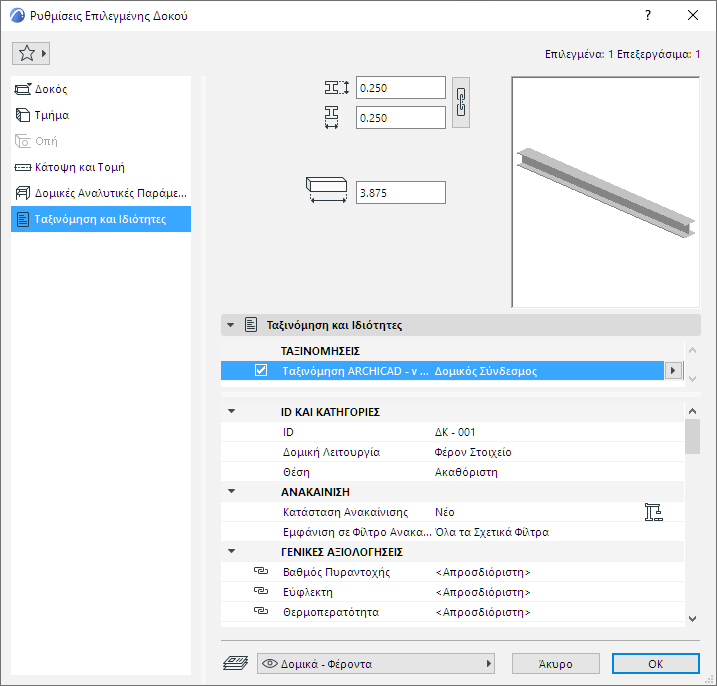Toggle link icon for Βαθμός Πυραντοχής

pyautogui.click(x=261, y=571)
